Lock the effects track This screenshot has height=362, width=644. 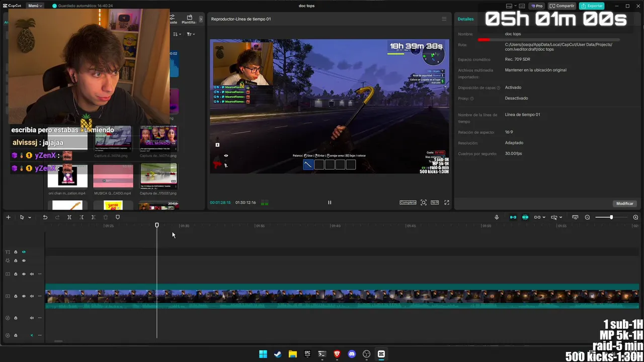pos(16,260)
